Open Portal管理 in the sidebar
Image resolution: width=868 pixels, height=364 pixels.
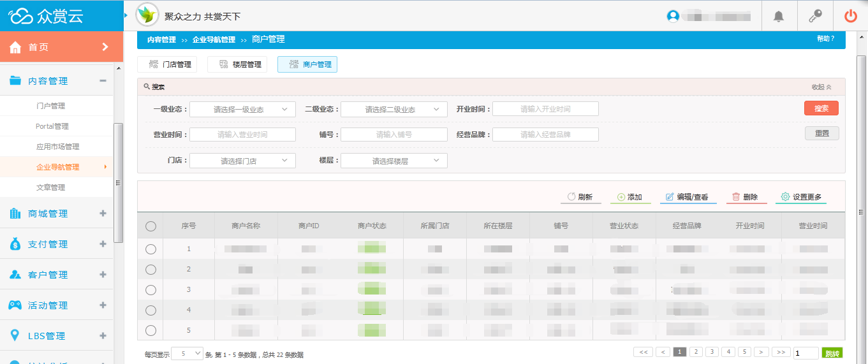coord(52,126)
